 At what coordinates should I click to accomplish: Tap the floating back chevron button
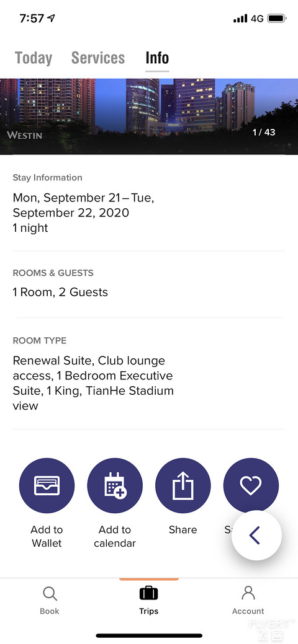(x=256, y=535)
